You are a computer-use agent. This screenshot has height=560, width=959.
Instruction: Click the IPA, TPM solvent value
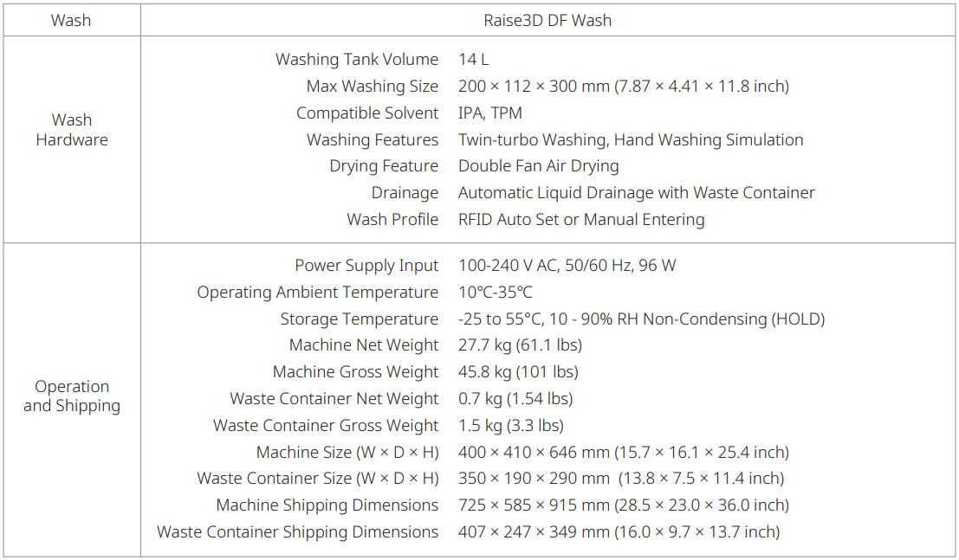click(489, 113)
